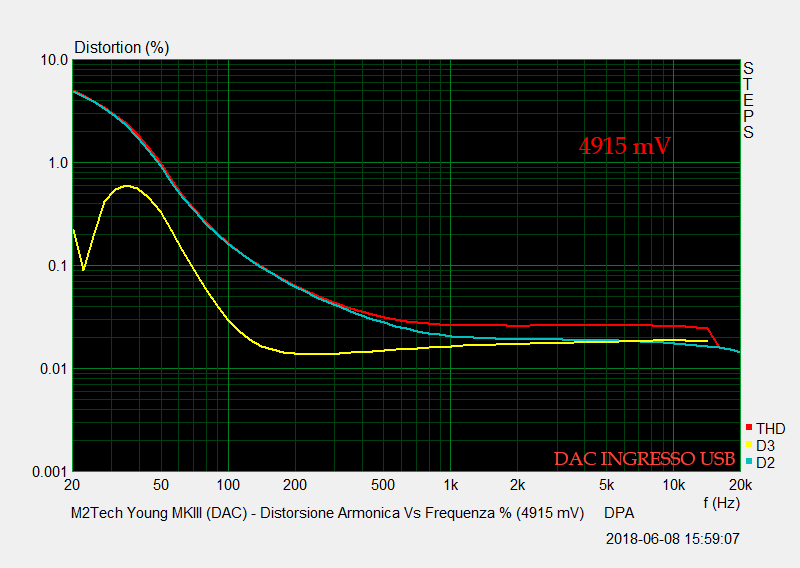Click the timestamp 2018-06-08 15:59:07
This screenshot has height=568, width=800.
[672, 538]
